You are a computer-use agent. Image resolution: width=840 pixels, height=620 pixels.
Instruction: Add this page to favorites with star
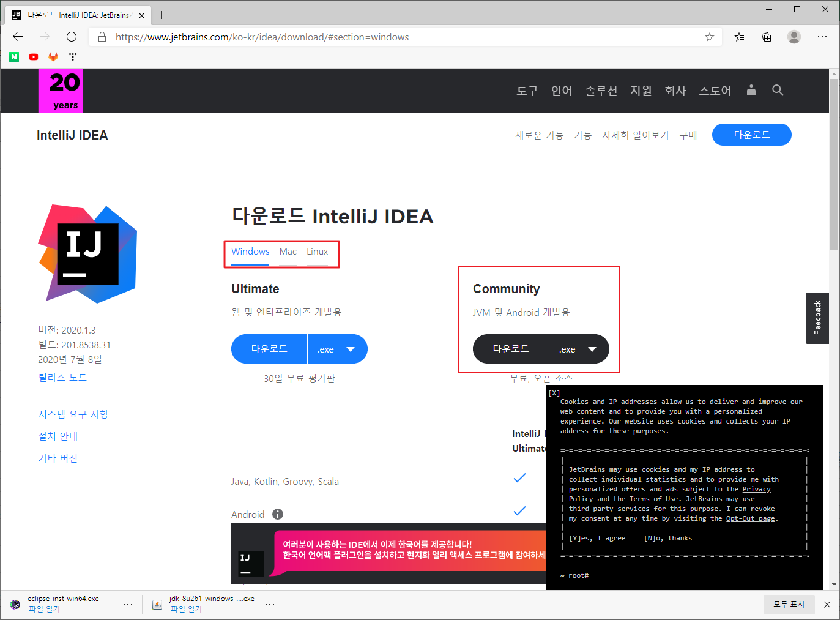[710, 37]
